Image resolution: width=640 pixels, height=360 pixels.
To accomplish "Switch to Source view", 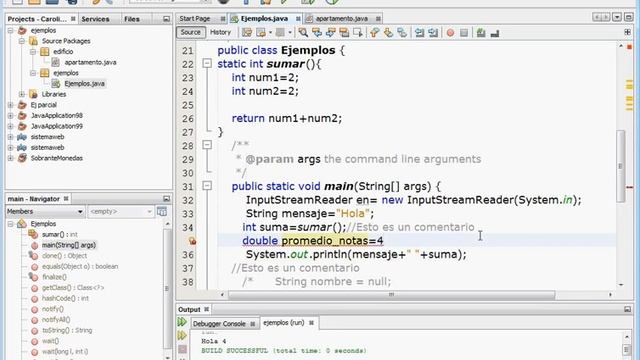I will (x=191, y=32).
